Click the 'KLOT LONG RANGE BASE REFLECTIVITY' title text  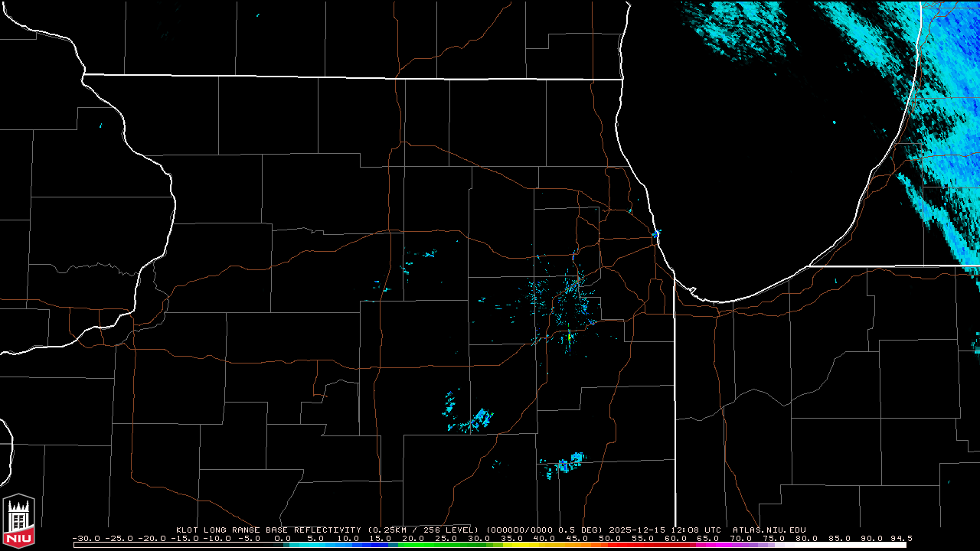[x=268, y=530]
